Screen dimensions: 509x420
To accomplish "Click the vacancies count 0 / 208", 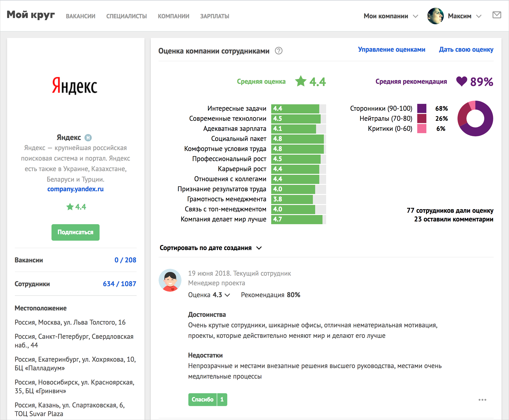I will coord(125,260).
